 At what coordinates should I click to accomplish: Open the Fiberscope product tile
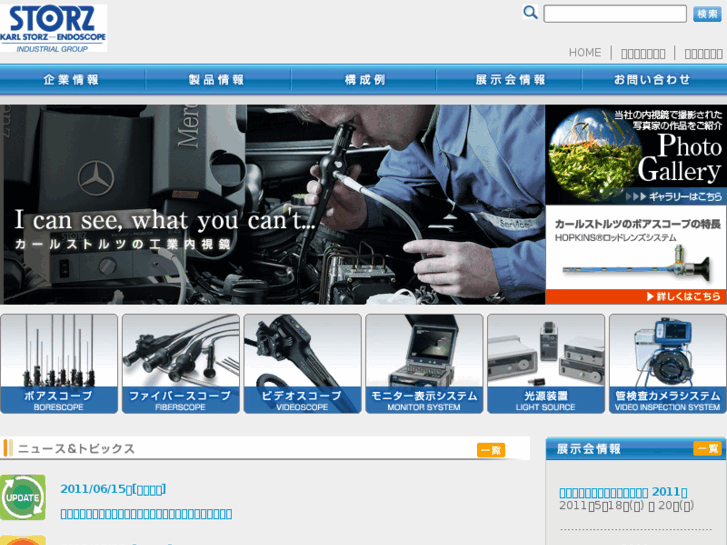[180, 364]
